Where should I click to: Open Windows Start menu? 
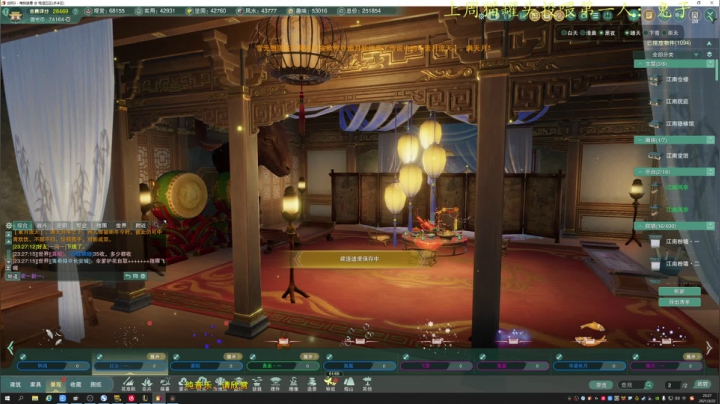tap(7, 398)
